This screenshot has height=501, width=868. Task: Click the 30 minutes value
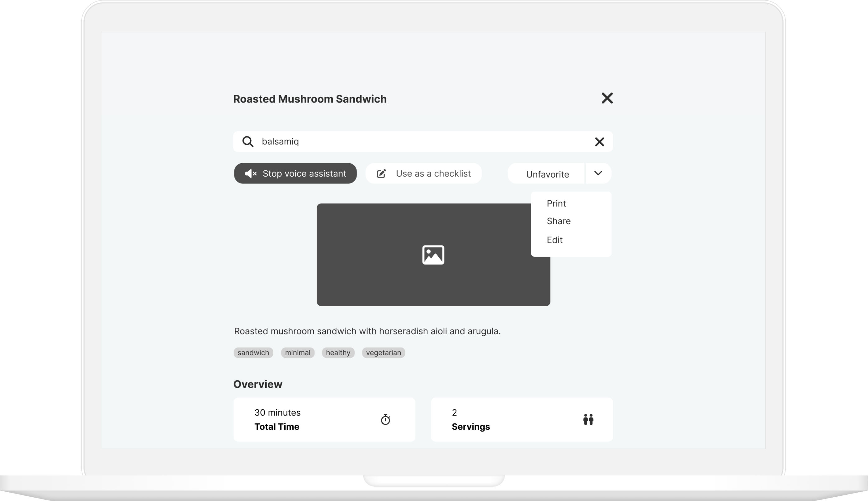(277, 413)
